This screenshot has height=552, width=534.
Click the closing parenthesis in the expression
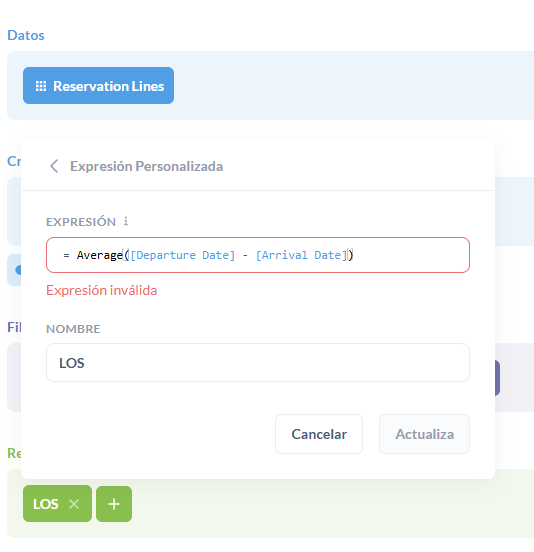351,255
